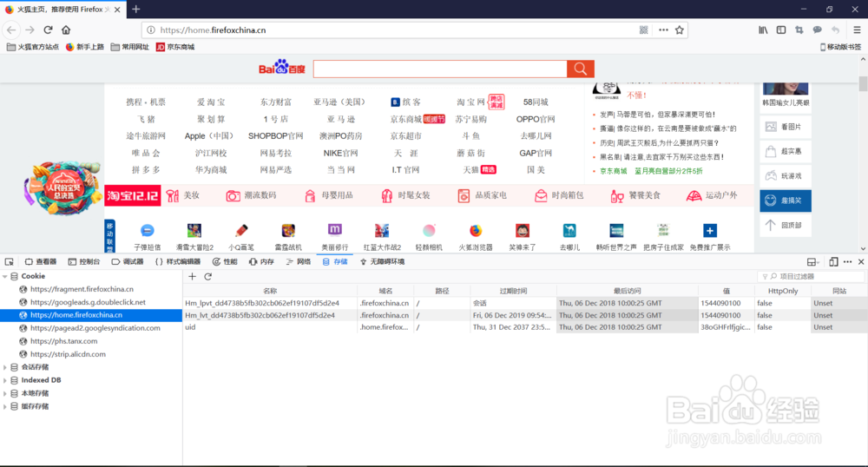Go back using browser back arrow
This screenshot has height=467, width=868.
coord(11,30)
